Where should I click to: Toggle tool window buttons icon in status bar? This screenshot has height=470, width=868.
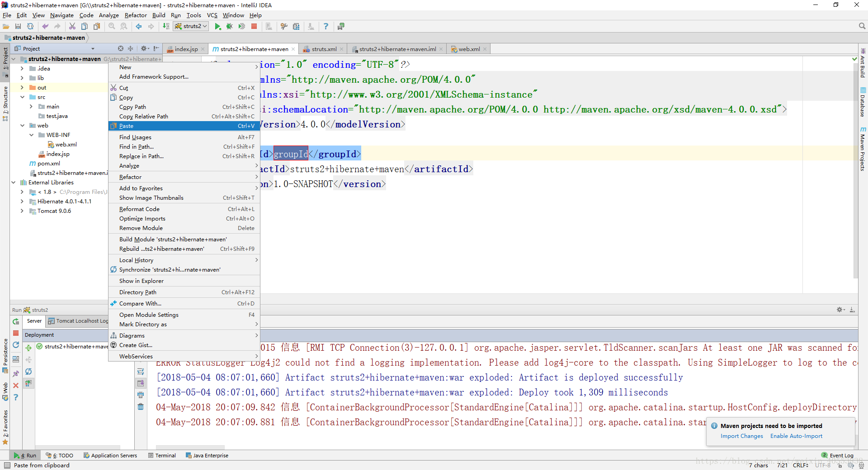coord(6,465)
